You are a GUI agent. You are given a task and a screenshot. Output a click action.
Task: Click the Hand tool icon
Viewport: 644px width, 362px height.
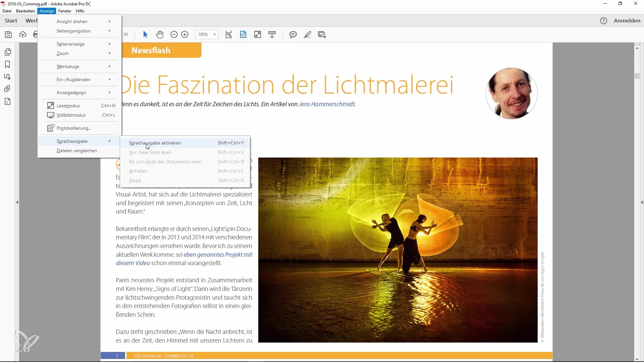click(x=159, y=35)
